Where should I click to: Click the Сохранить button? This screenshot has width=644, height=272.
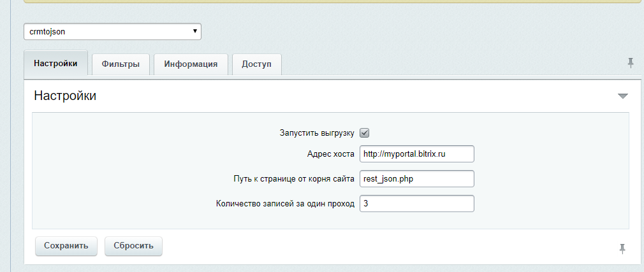pyautogui.click(x=66, y=246)
